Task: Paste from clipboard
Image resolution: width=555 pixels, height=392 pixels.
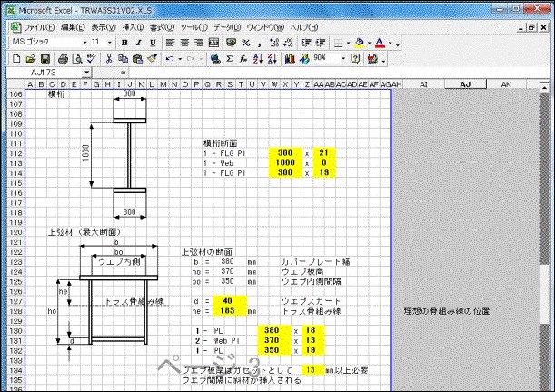Action: point(137,59)
